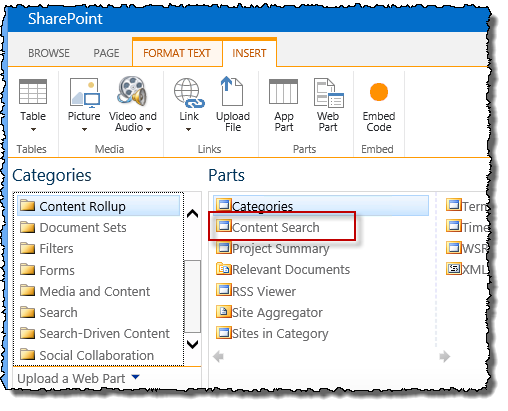Click the Content Search web part icon
The height and width of the screenshot is (411, 508).
[x=224, y=226]
